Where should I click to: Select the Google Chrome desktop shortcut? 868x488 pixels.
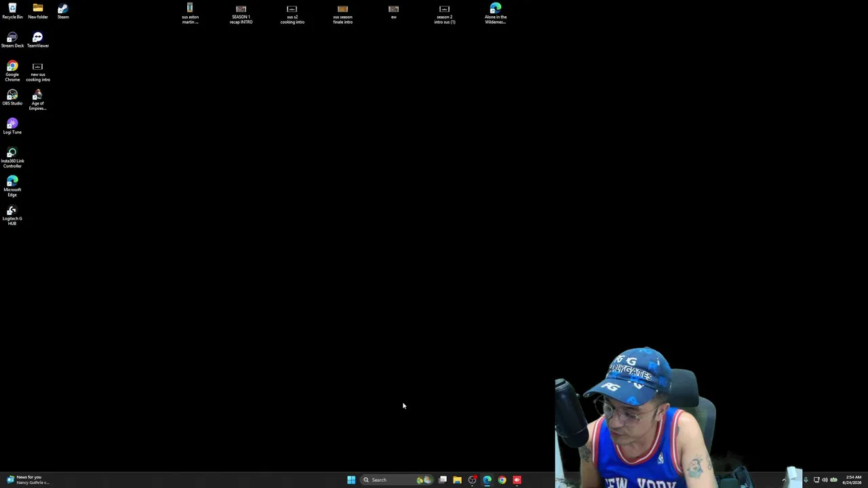[x=12, y=71]
